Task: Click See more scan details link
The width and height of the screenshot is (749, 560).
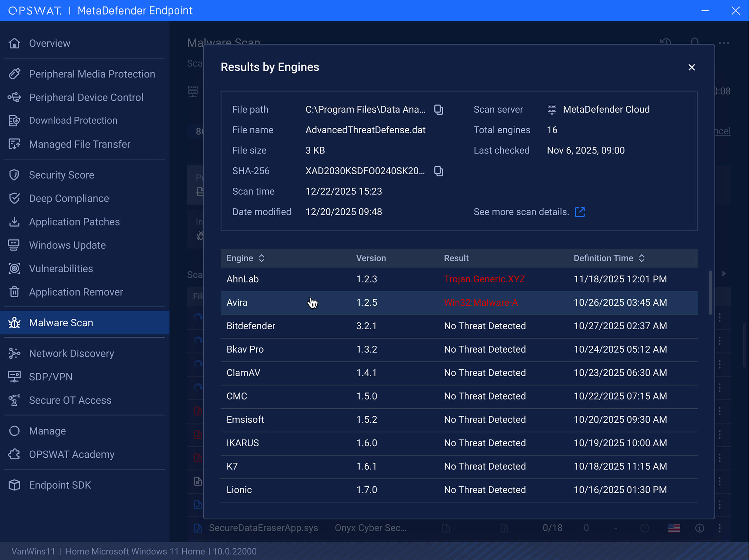Action: [x=521, y=212]
